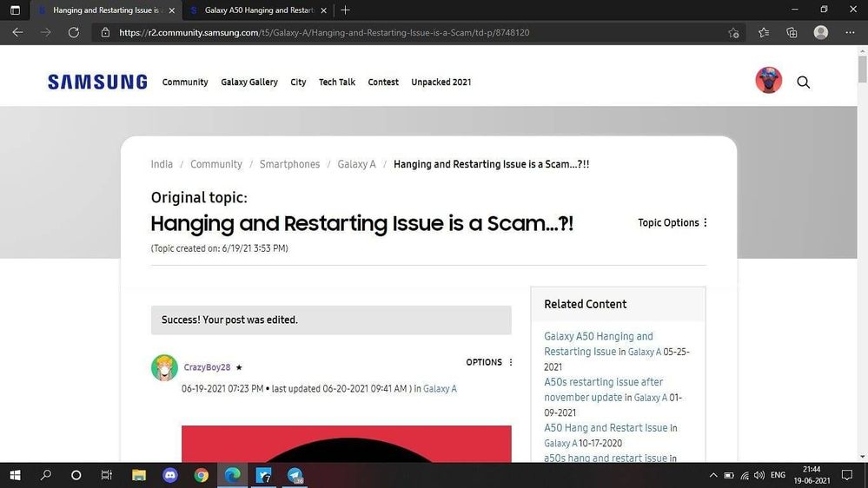
Task: Open the Community nav item
Action: (185, 82)
